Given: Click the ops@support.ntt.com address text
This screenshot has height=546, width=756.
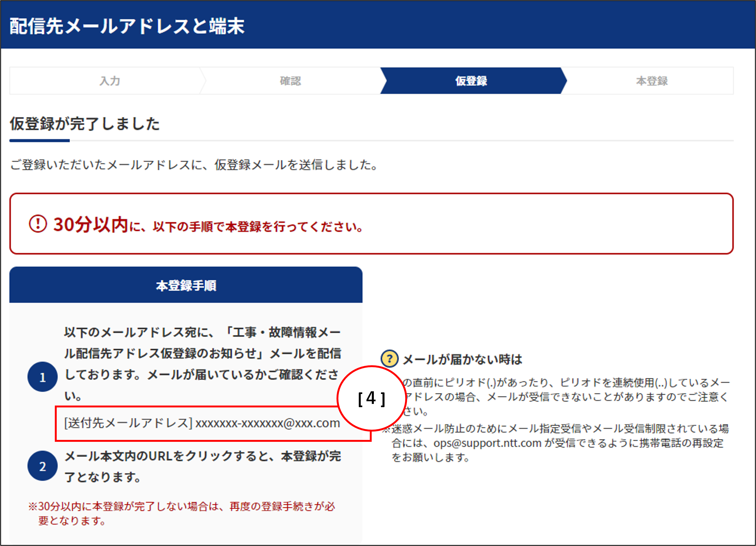Looking at the screenshot, I should pos(487,443).
